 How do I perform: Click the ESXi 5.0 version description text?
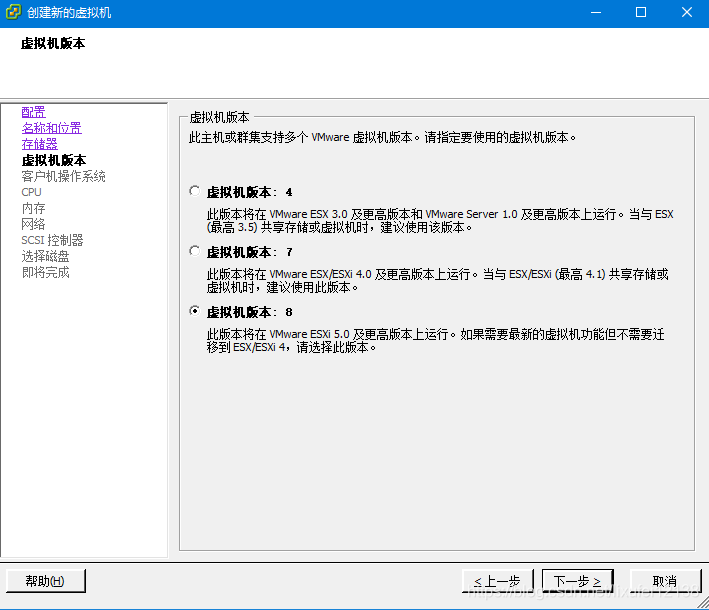coord(435,340)
